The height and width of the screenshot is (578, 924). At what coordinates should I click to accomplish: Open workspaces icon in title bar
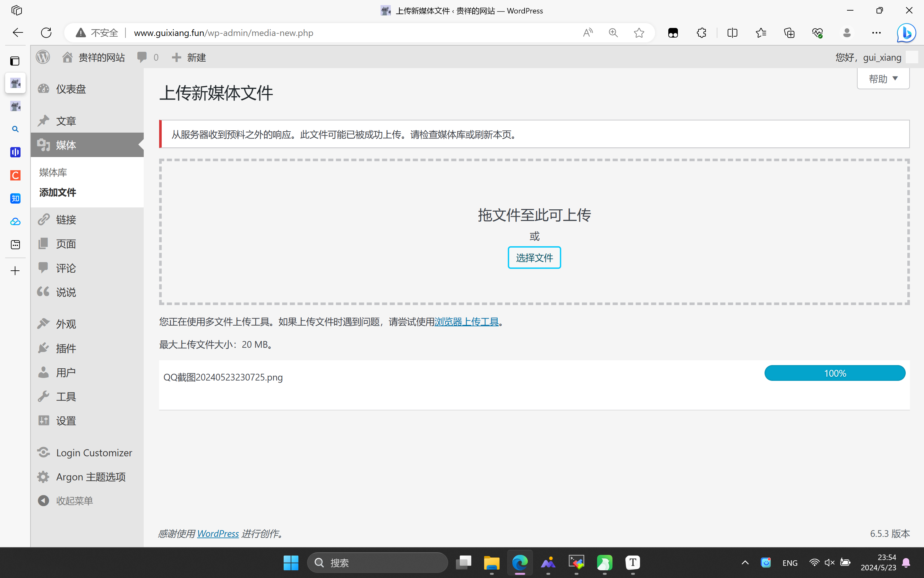click(x=17, y=10)
